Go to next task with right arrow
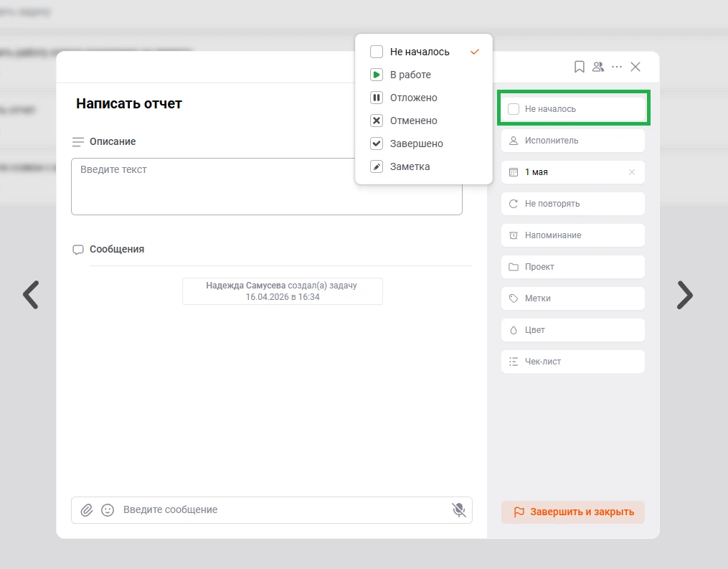Image resolution: width=728 pixels, height=569 pixels. (x=685, y=294)
